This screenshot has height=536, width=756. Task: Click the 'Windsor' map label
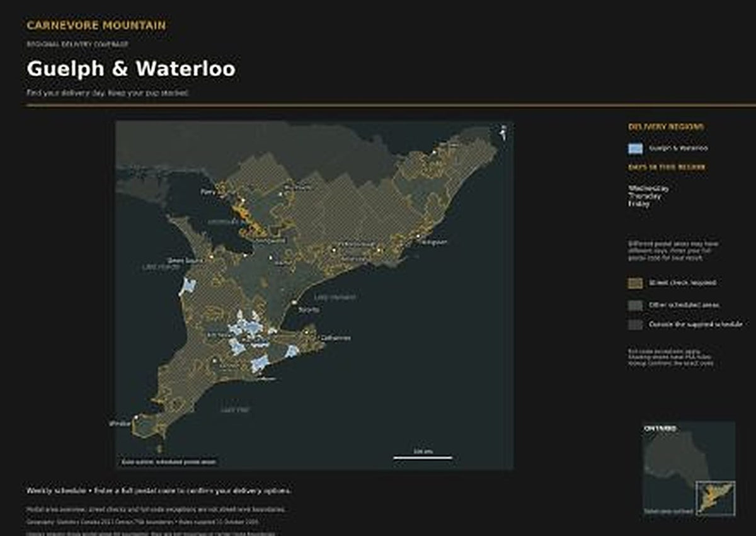119,423
